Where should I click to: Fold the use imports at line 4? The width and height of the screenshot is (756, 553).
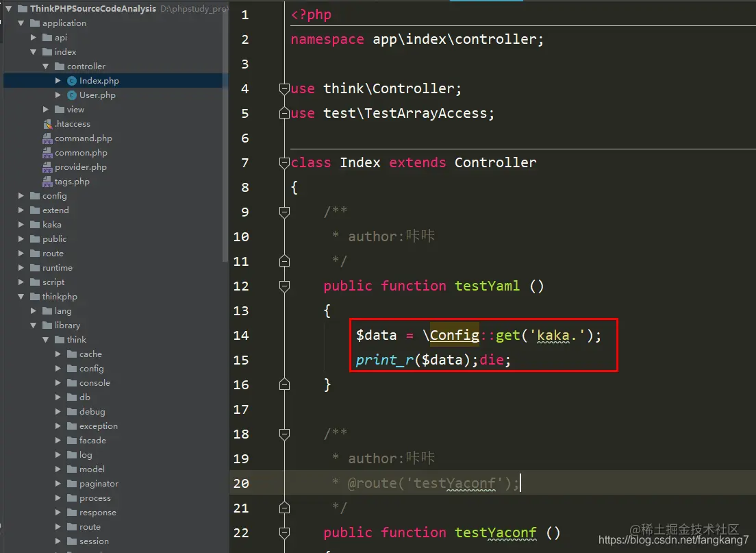(x=284, y=88)
